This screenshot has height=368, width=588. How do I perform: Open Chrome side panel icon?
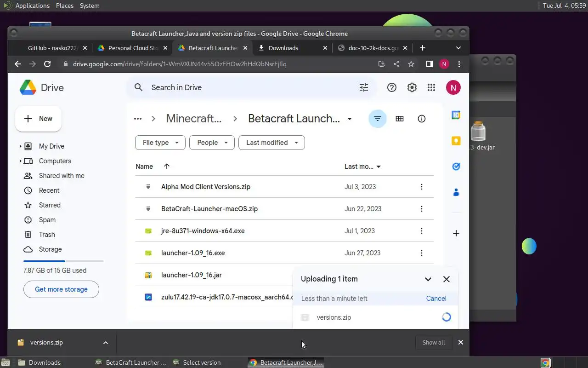(x=429, y=64)
